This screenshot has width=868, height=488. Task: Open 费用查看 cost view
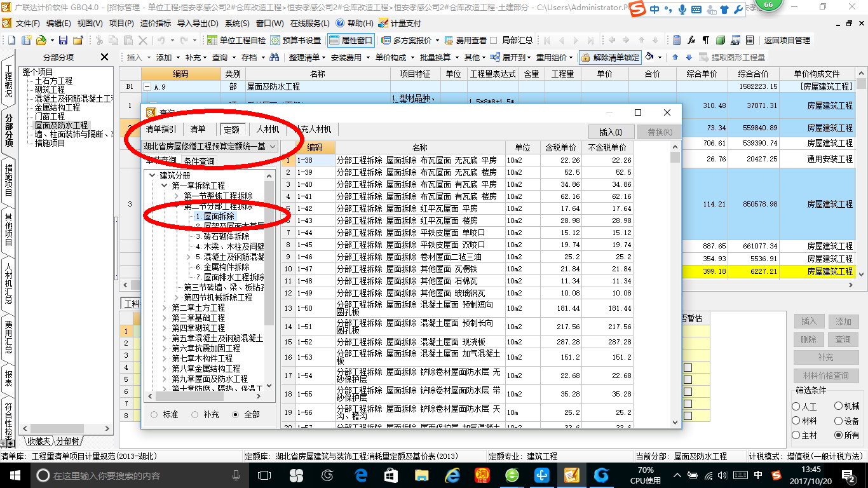(x=466, y=40)
